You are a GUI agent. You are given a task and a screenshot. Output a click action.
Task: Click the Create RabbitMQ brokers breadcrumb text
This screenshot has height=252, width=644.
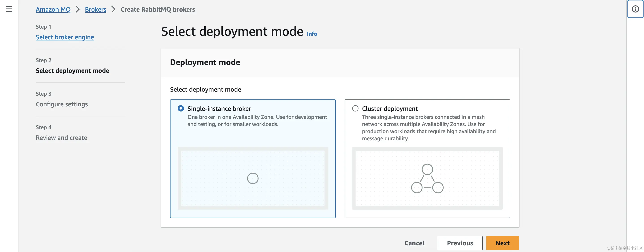(x=158, y=9)
